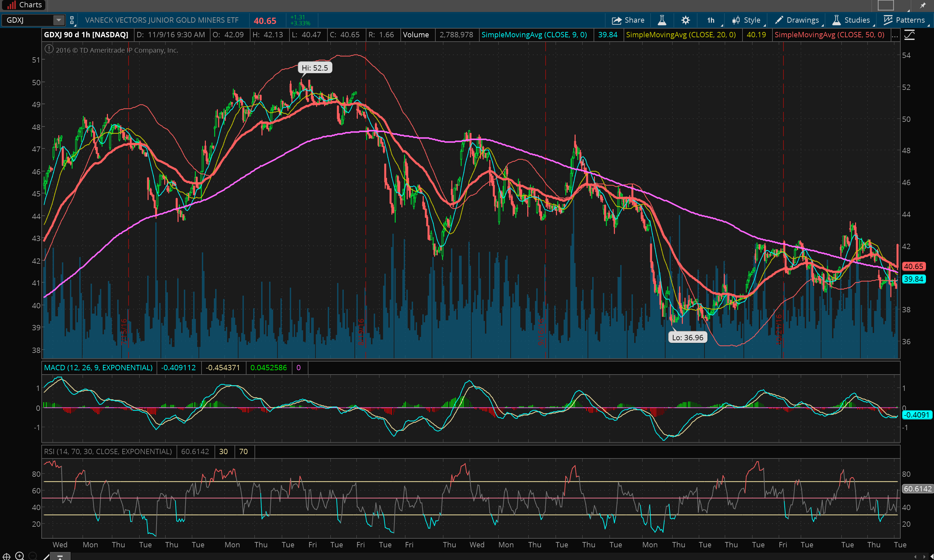Select the Charts tab
This screenshot has height=560, width=934.
click(24, 5)
